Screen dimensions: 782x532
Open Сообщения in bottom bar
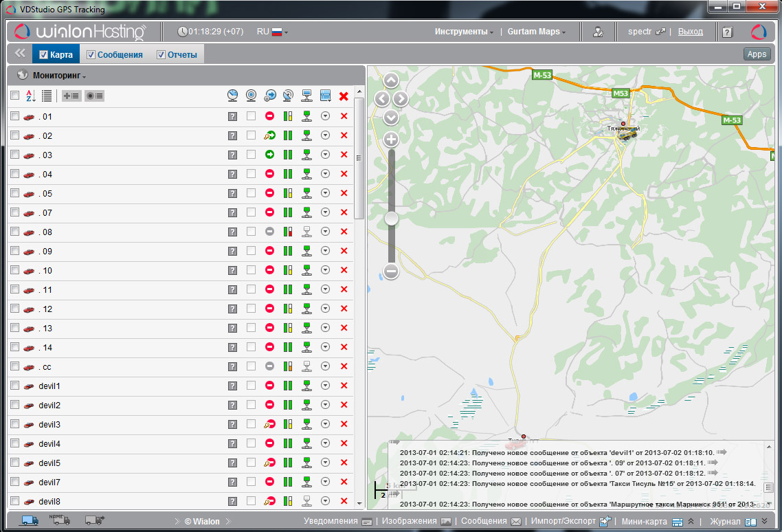point(491,521)
